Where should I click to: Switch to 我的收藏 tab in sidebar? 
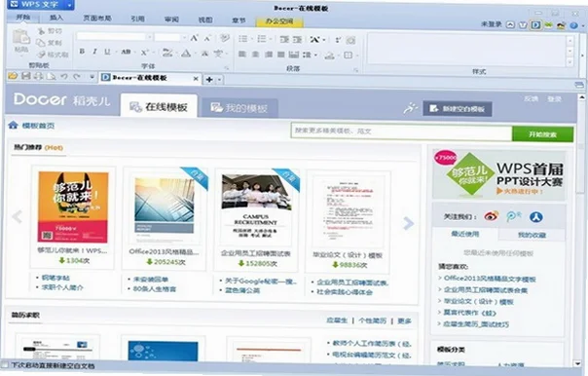tap(532, 235)
